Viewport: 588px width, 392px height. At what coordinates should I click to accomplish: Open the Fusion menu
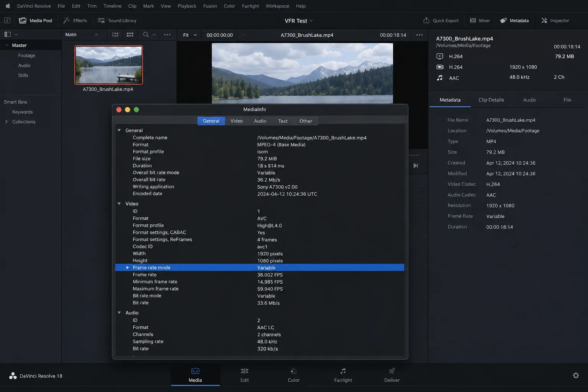[x=210, y=6]
